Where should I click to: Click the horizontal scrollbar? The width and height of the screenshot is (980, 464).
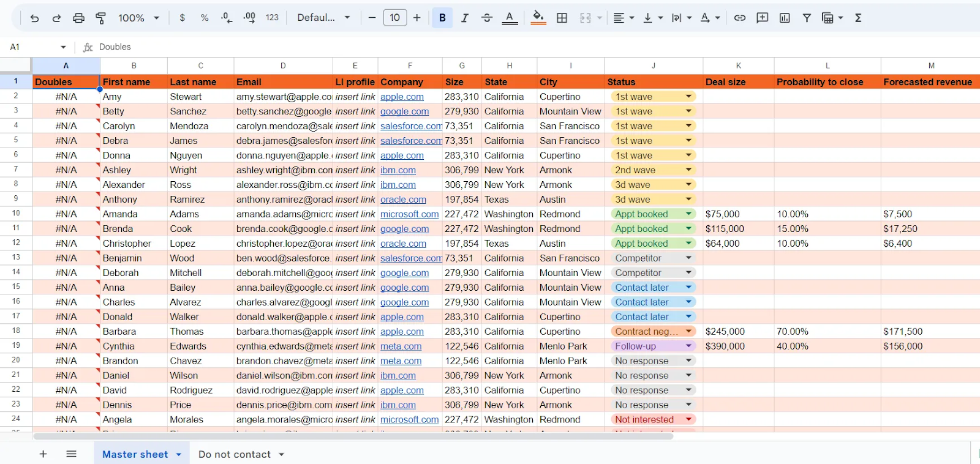tap(353, 436)
